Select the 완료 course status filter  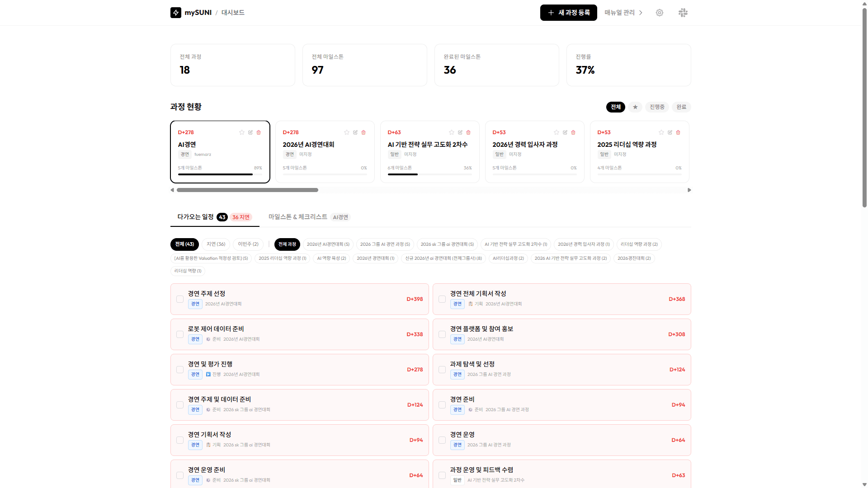[681, 107]
